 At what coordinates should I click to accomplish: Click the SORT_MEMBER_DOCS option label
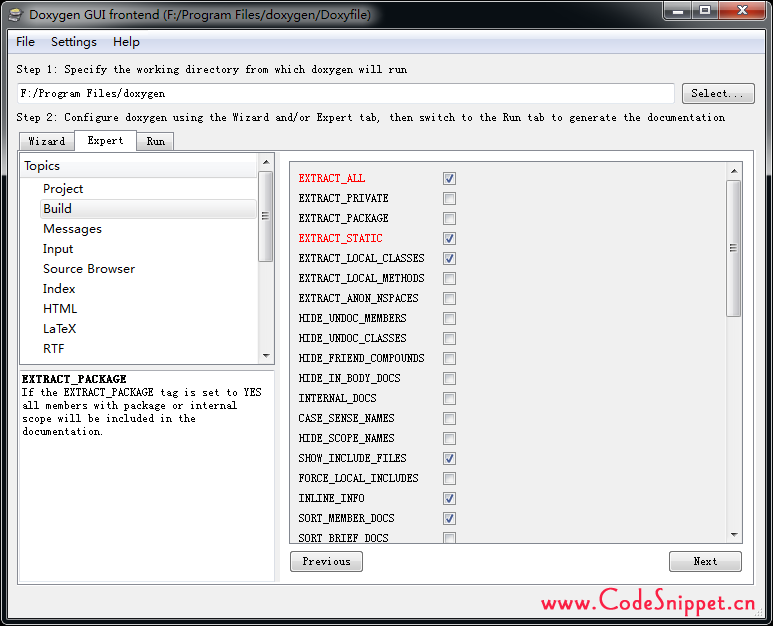click(x=347, y=519)
